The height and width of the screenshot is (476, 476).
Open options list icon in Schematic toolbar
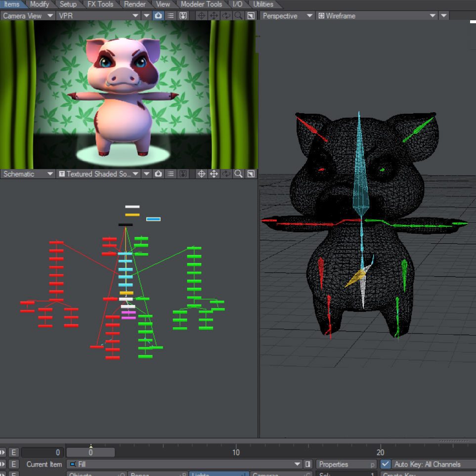(171, 174)
